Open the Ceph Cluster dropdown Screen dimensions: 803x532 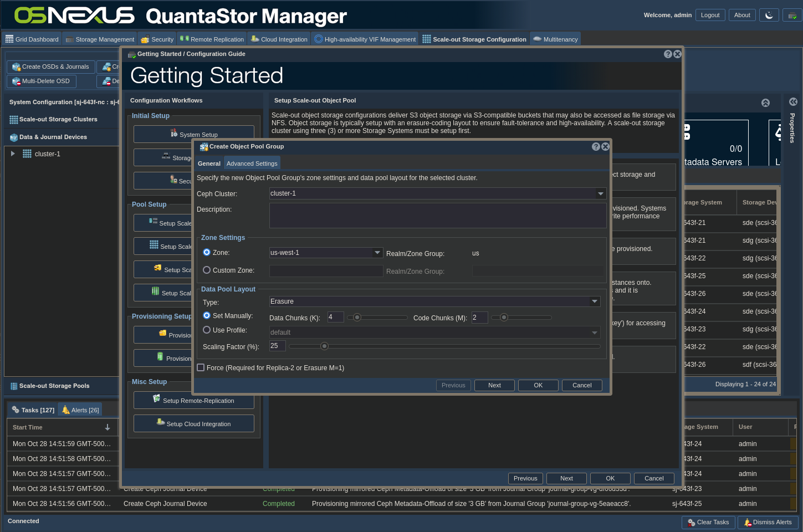pyautogui.click(x=600, y=194)
